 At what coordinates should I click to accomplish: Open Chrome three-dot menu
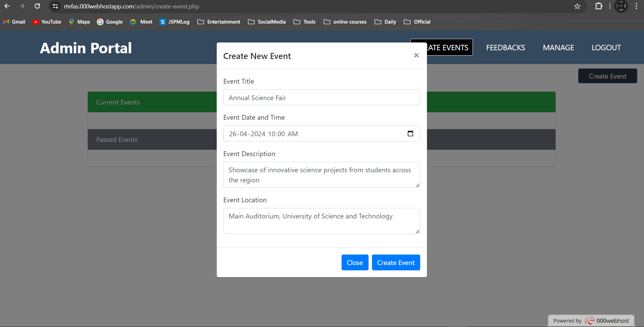pos(636,6)
